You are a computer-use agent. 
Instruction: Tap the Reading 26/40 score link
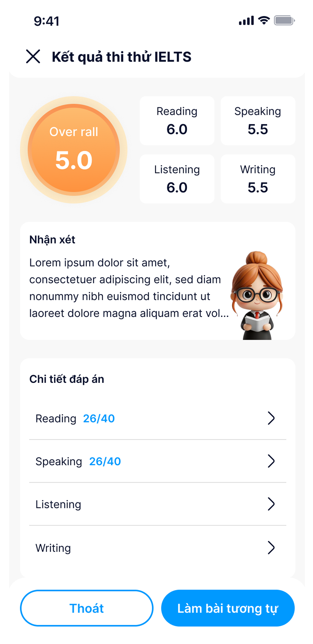point(99,419)
